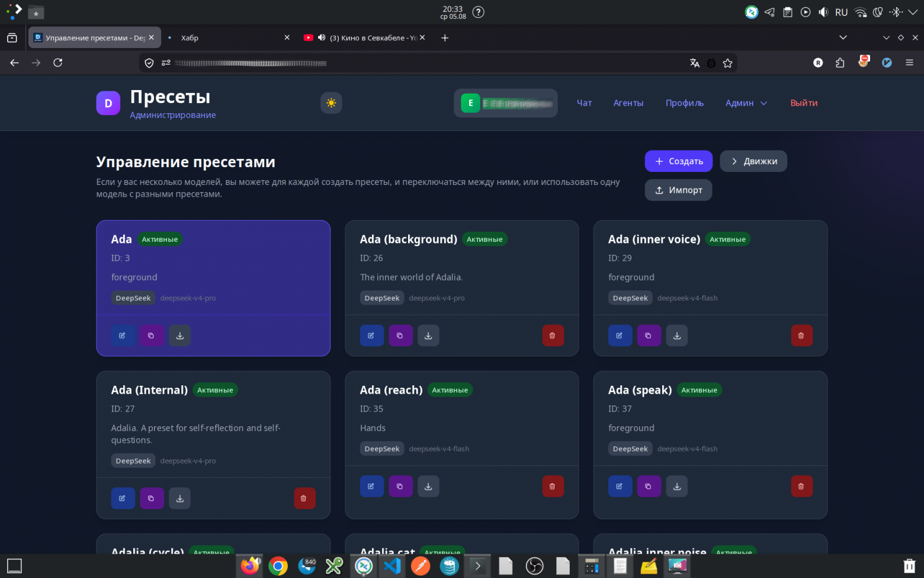Delete the Ada (inner voice) preset
The image size is (924, 578).
[x=801, y=336]
